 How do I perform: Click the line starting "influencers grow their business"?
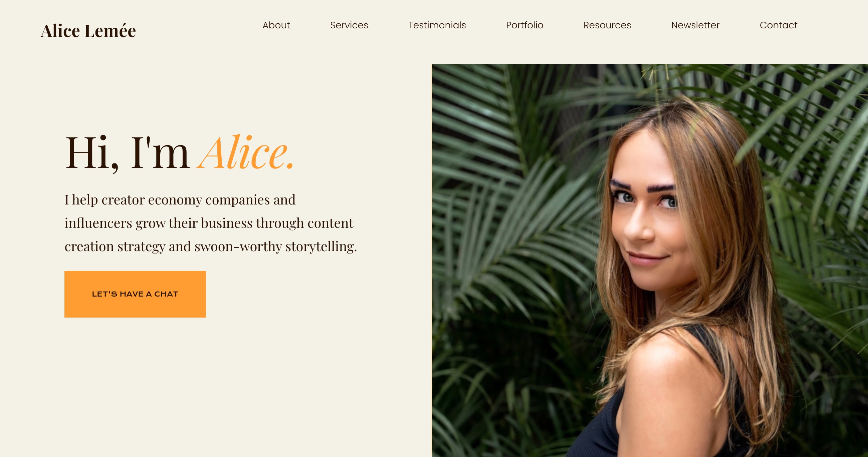(209, 223)
